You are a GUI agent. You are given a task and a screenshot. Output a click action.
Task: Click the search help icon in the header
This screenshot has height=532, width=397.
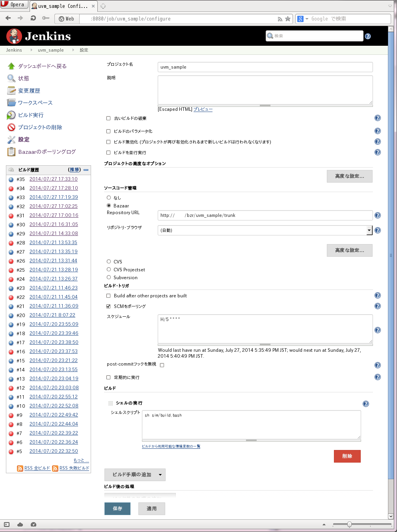pyautogui.click(x=368, y=36)
